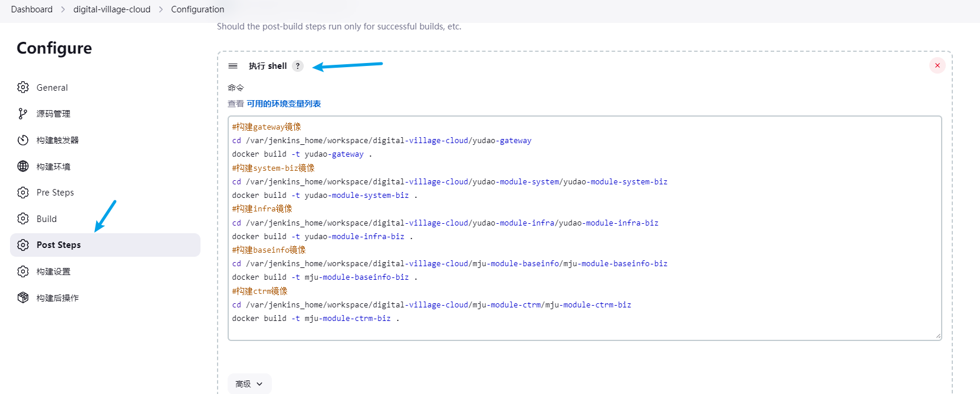Click the build environment globe icon
The height and width of the screenshot is (394, 980).
[x=23, y=166]
